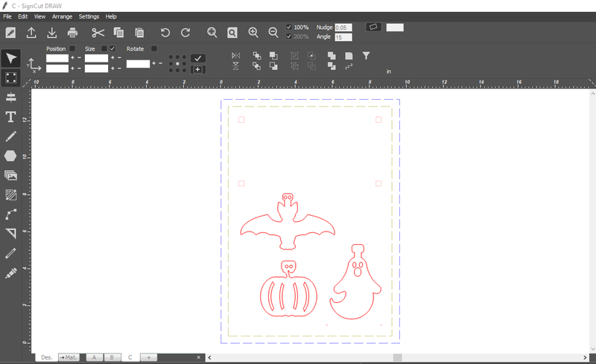
Task: Click the zoom in magnifier
Action: tap(253, 33)
